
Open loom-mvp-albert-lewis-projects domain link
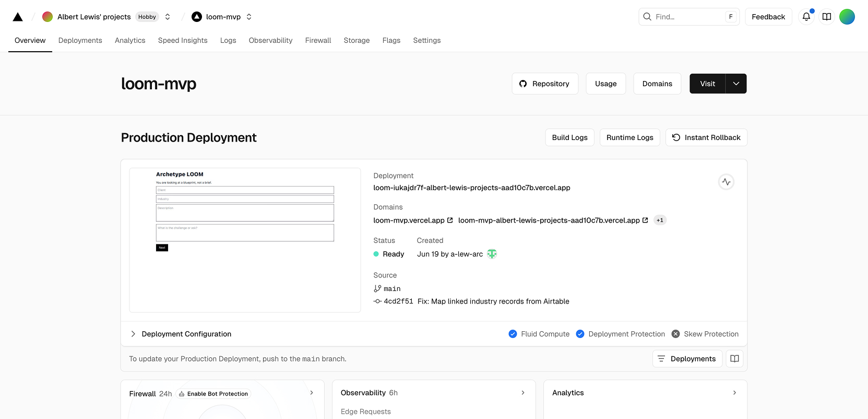(553, 220)
